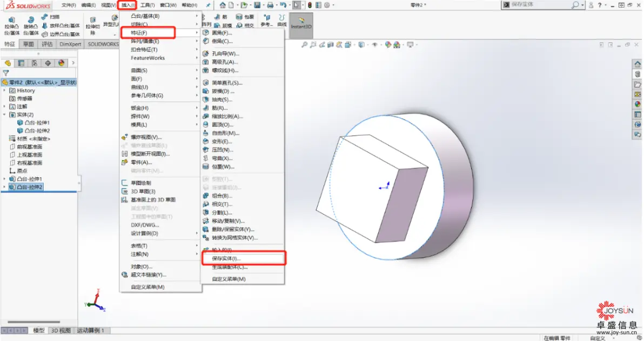
Task: Open the 窗口(W) menu
Action: pyautogui.click(x=168, y=5)
